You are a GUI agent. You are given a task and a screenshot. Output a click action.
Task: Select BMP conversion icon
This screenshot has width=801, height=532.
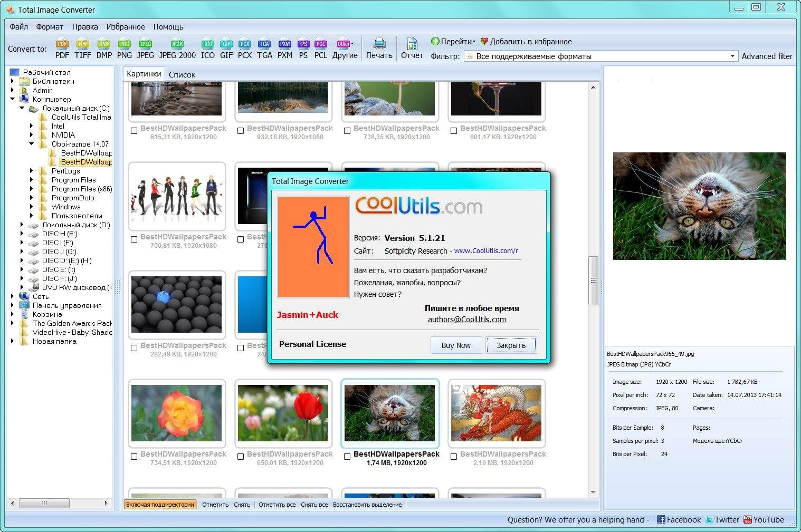tap(104, 44)
